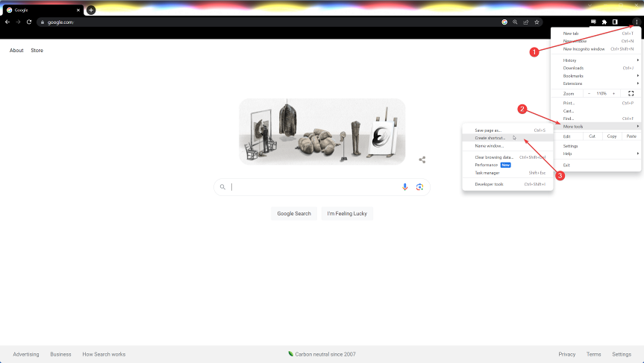The width and height of the screenshot is (644, 363).
Task: Click the share page icon in address bar
Action: pos(525,22)
